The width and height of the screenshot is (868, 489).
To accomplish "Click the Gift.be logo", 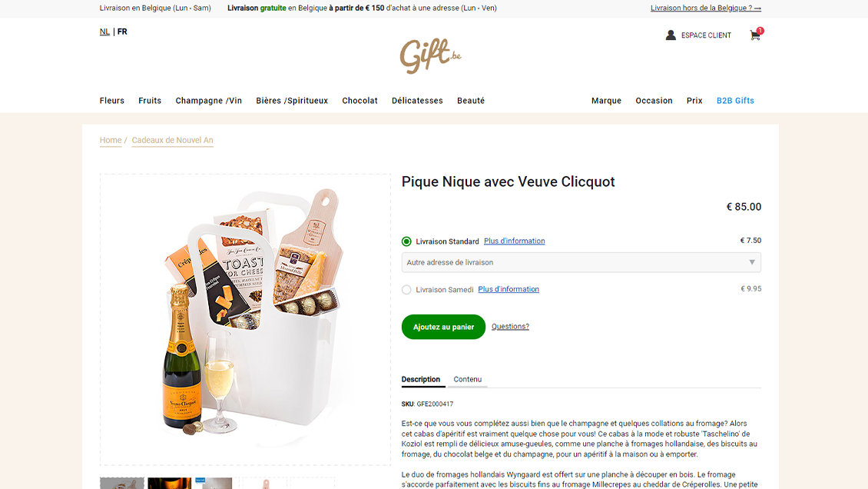I will [431, 55].
